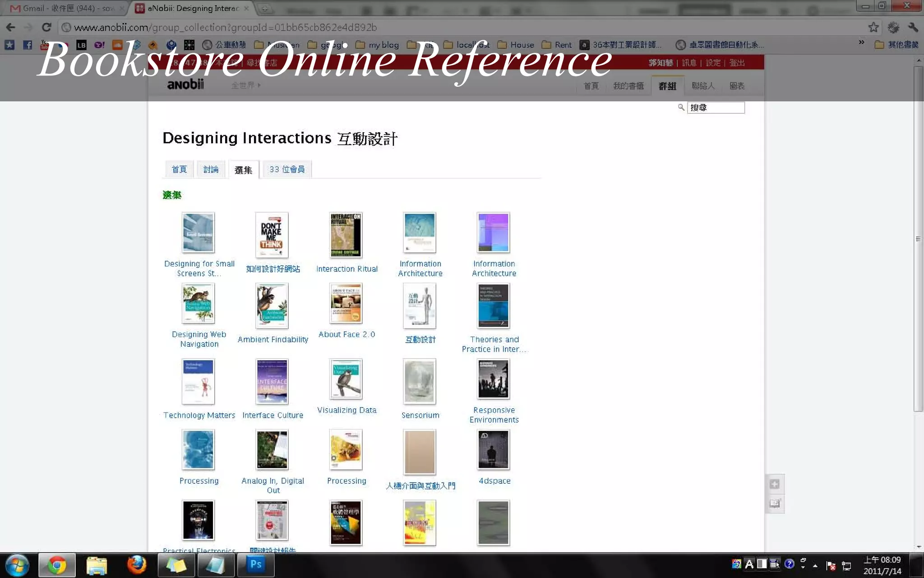This screenshot has height=578, width=924.
Task: Open the 其他書籤 bookmarks folder
Action: coord(897,45)
